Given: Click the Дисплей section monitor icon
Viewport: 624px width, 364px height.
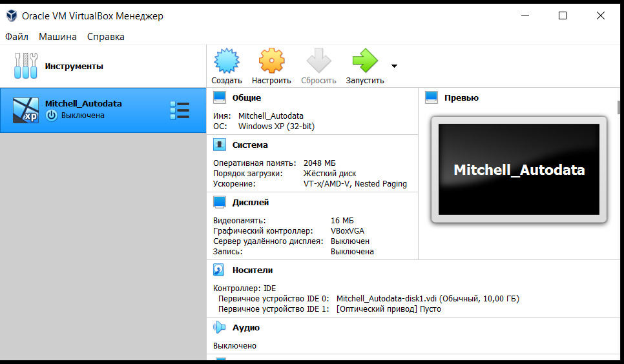Looking at the screenshot, I should (x=219, y=202).
